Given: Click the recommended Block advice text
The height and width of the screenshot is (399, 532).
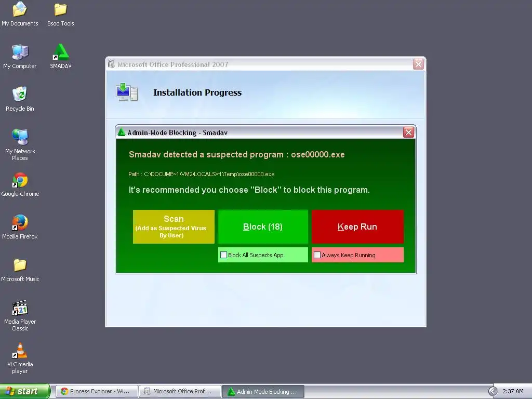Looking at the screenshot, I should point(249,190).
